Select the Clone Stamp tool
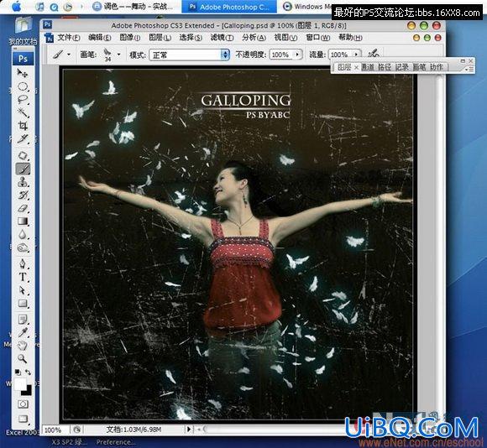 coord(23,181)
